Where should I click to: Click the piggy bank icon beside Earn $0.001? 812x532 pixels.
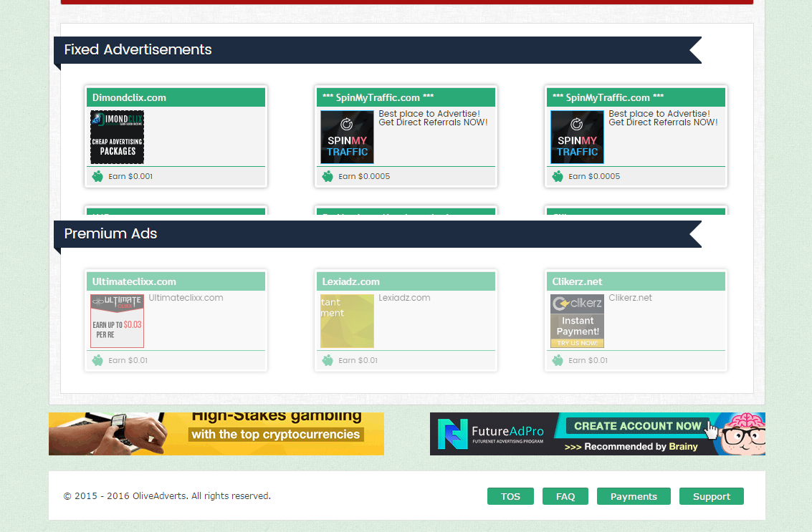click(x=97, y=176)
